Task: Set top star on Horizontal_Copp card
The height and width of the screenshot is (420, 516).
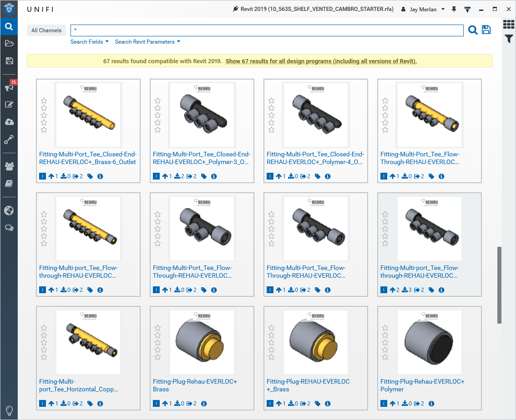Action: tap(44, 328)
